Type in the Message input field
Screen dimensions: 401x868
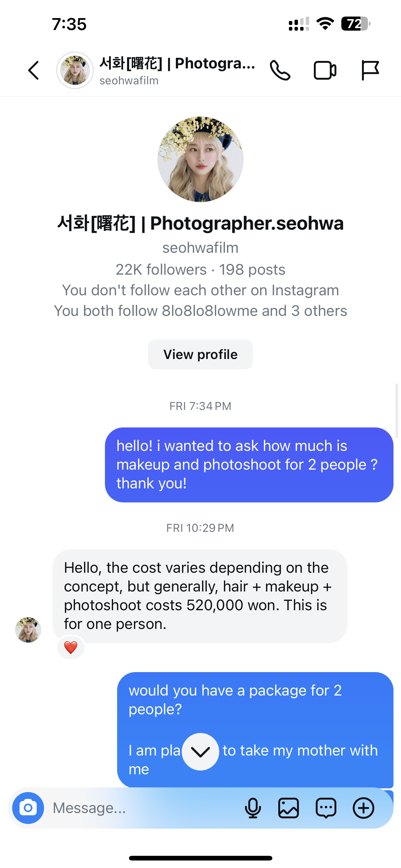(x=141, y=808)
